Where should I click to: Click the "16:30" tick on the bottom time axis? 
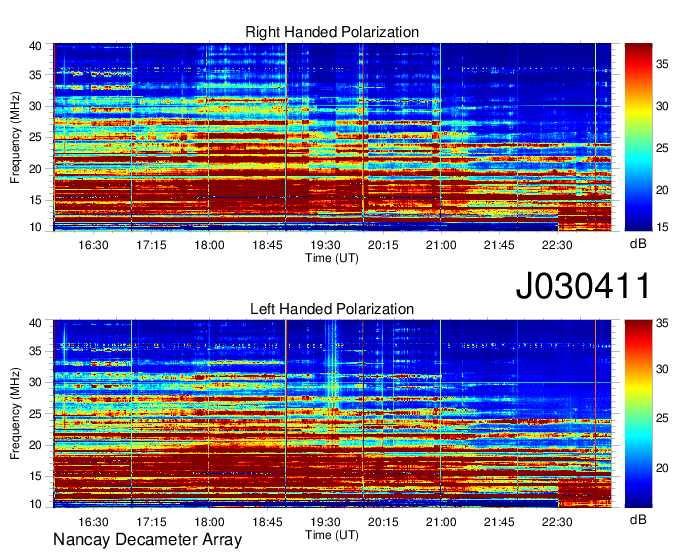93,522
